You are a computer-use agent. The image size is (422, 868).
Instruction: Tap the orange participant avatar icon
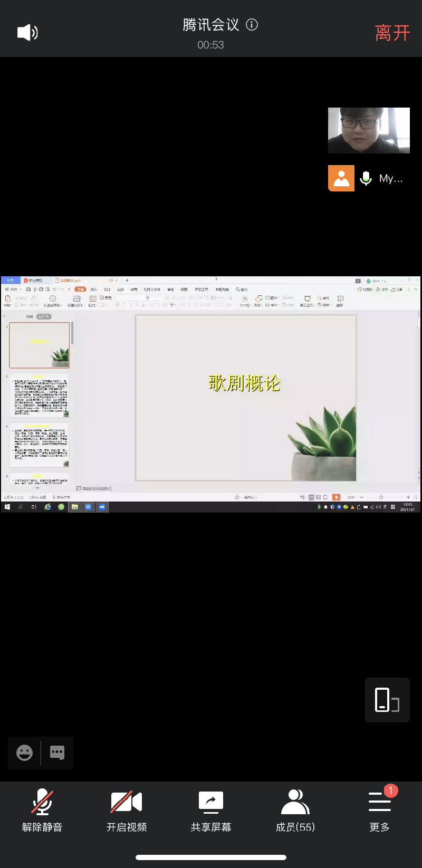(341, 178)
